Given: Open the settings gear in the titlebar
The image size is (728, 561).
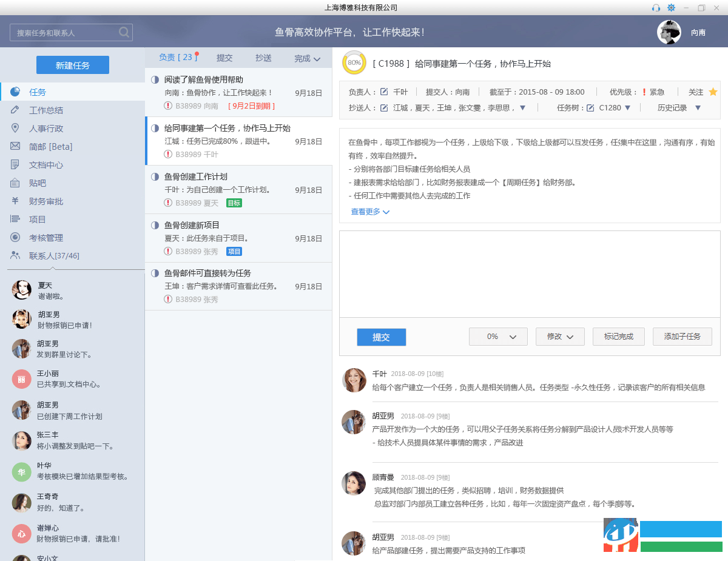Looking at the screenshot, I should (x=672, y=8).
